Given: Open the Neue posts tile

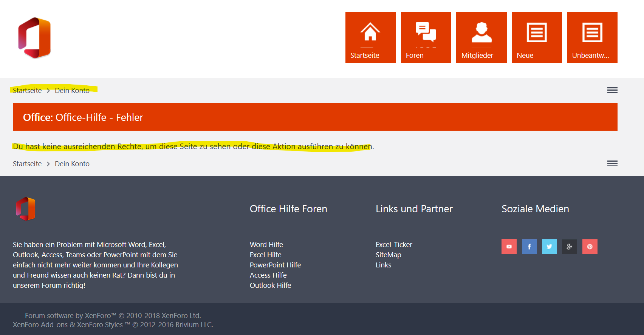Looking at the screenshot, I should [537, 37].
